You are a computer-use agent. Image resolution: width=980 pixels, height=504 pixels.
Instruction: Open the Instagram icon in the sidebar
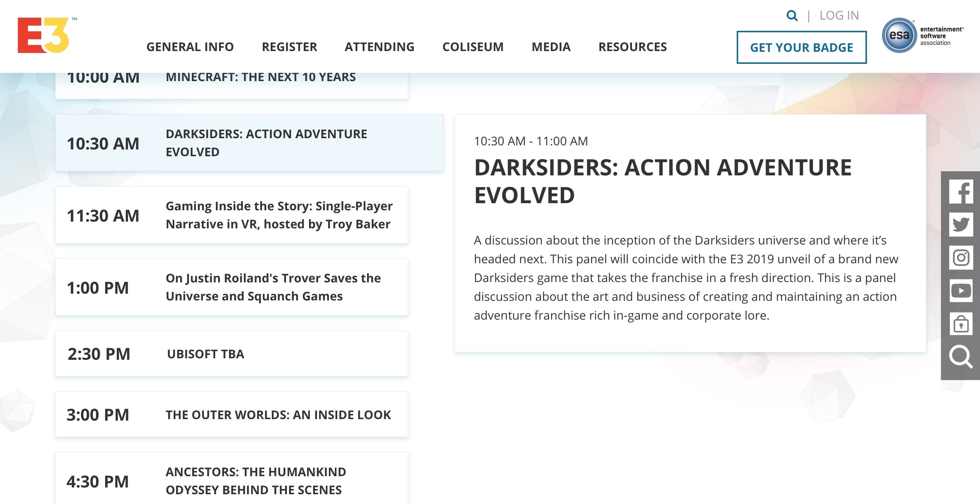click(x=961, y=258)
